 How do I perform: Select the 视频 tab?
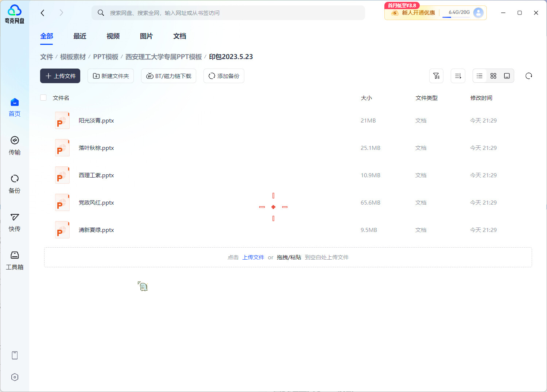pyautogui.click(x=113, y=36)
